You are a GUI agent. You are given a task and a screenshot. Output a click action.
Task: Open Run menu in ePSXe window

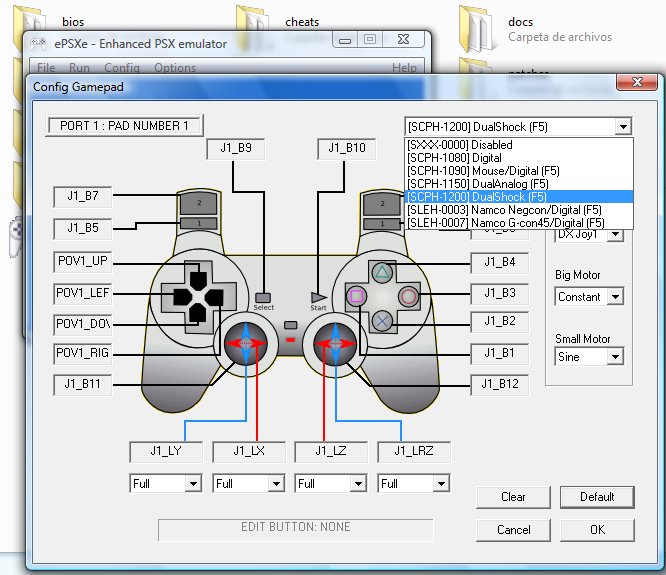[x=79, y=68]
